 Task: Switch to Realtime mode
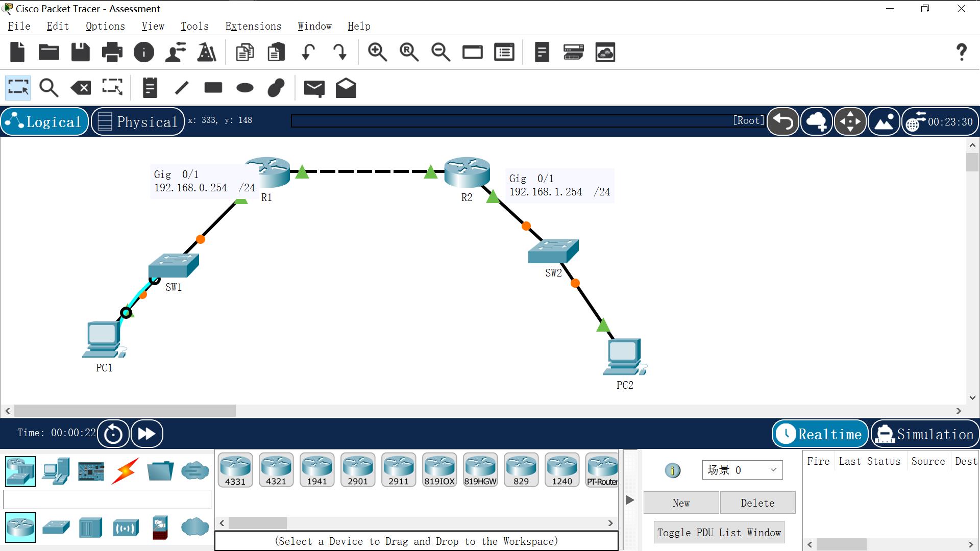[819, 433]
